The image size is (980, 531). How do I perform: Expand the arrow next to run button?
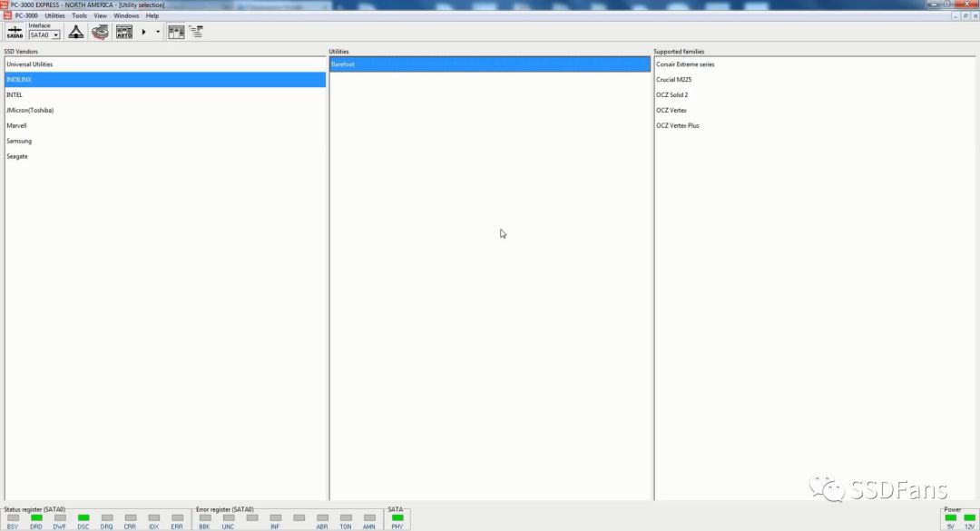(158, 32)
